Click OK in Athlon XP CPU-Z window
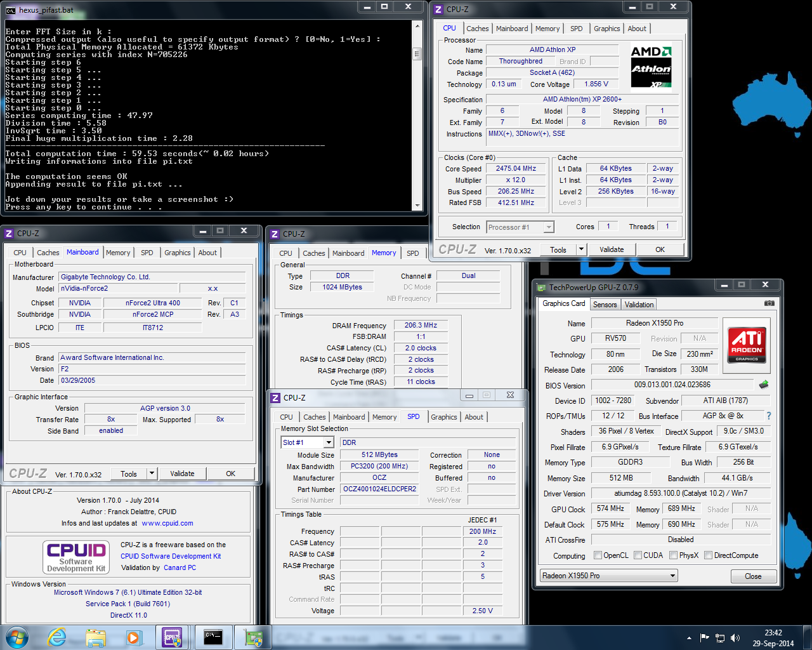The height and width of the screenshot is (650, 812). click(660, 249)
